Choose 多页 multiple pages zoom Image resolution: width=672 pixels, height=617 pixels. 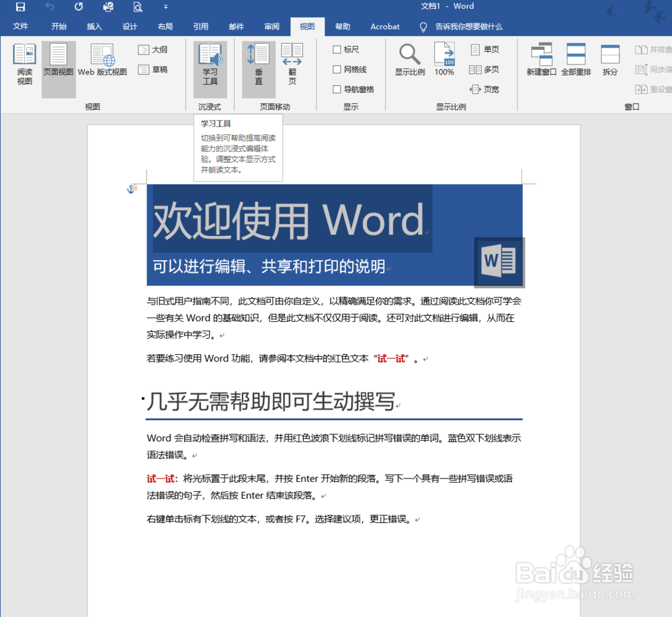(x=485, y=69)
